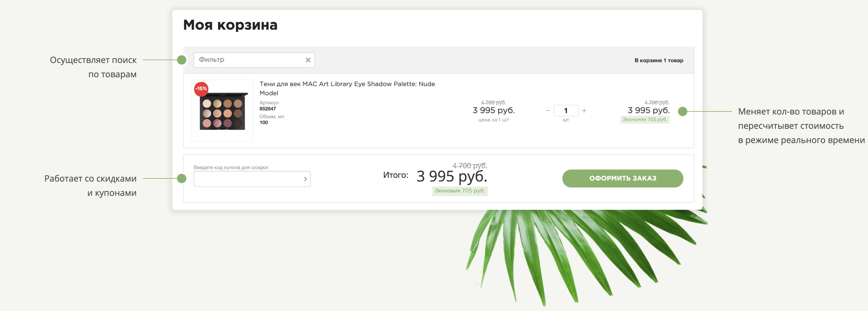Click into the Фильтр search input

[x=249, y=60]
